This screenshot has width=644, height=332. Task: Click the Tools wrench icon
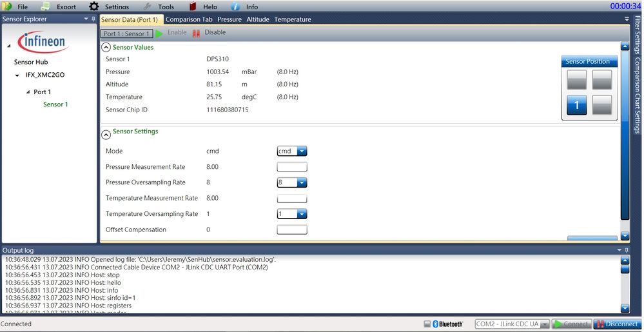pyautogui.click(x=147, y=6)
